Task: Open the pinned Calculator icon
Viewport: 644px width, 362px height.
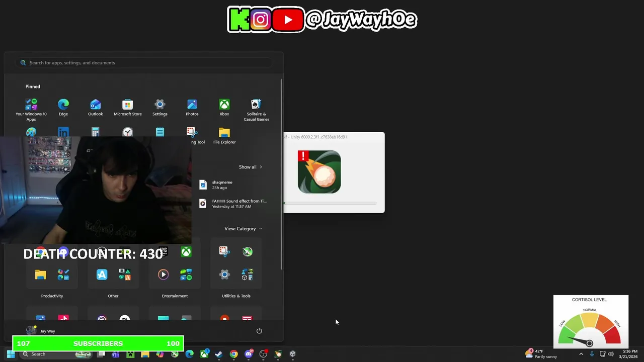Action: [96, 132]
